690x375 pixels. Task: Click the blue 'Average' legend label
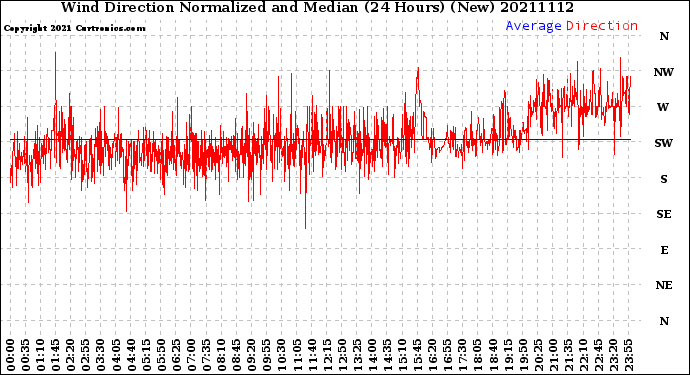click(x=533, y=26)
